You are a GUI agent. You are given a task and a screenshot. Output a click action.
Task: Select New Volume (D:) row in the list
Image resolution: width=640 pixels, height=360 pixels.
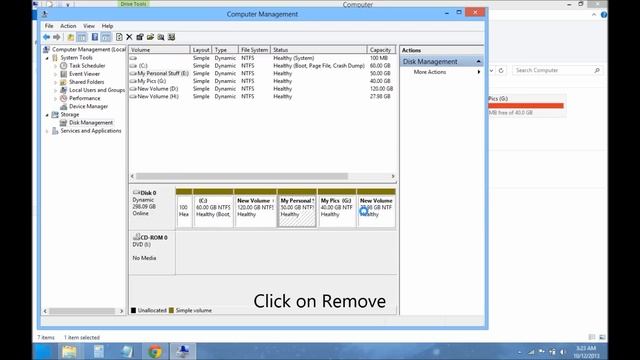262,89
